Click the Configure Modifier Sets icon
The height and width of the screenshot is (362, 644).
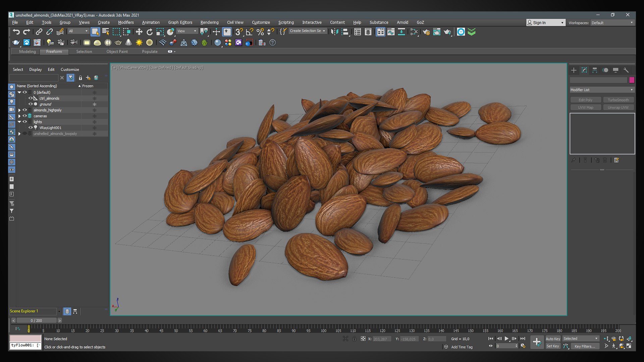click(616, 160)
